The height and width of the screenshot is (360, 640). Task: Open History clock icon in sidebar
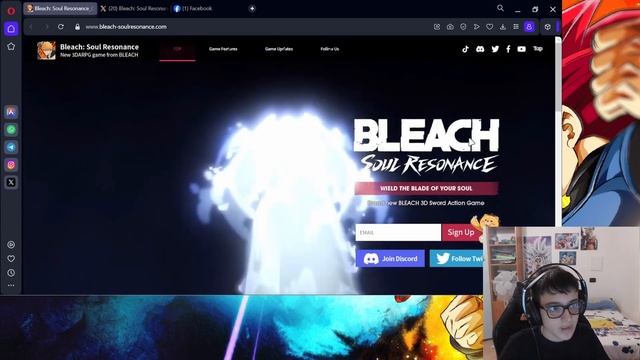click(x=11, y=273)
